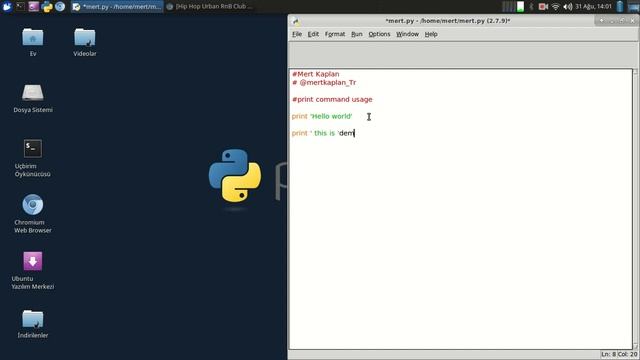
Task: Open the volume speaker tray icon
Action: (568, 7)
